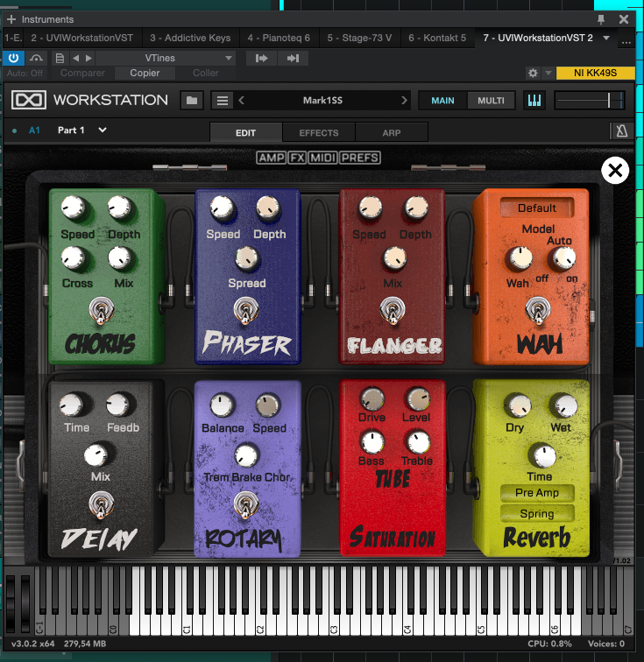Open dropdown on 7 - UVIWorkstationVST 2 tab
Image resolution: width=644 pixels, height=662 pixels.
click(606, 38)
